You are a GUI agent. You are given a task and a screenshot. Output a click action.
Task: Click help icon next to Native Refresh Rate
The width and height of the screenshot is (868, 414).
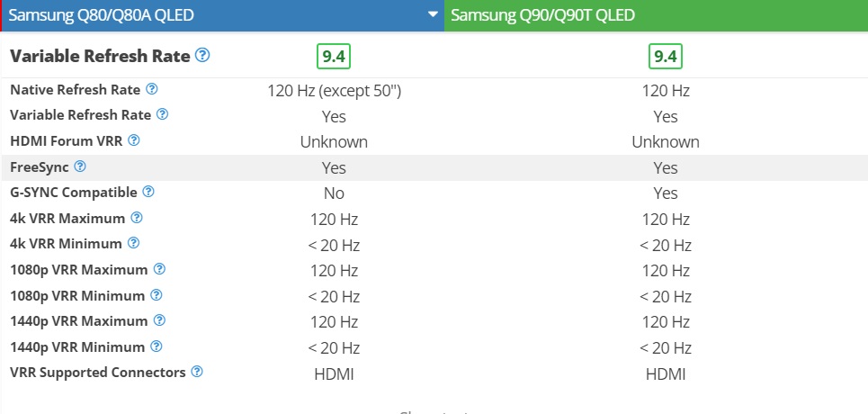click(152, 89)
